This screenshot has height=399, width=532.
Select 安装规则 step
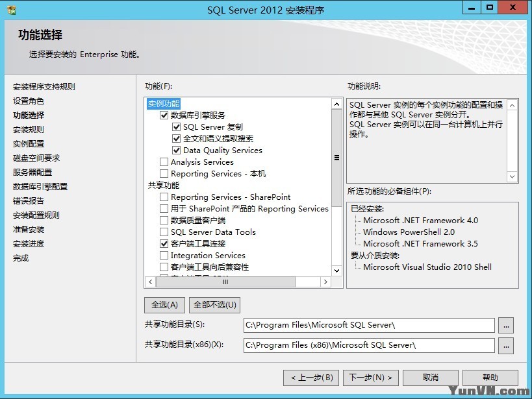point(29,130)
